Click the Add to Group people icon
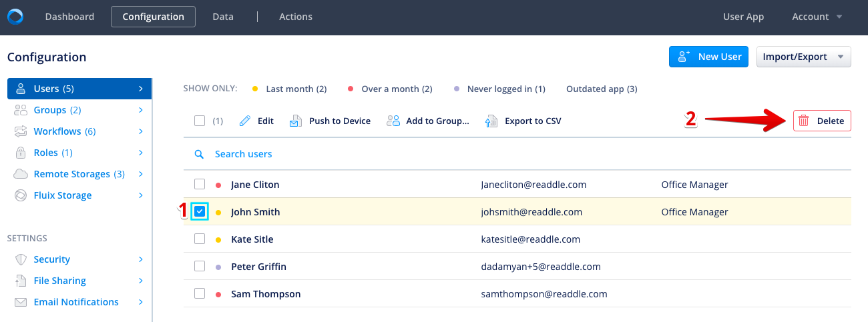868x322 pixels. pyautogui.click(x=393, y=121)
